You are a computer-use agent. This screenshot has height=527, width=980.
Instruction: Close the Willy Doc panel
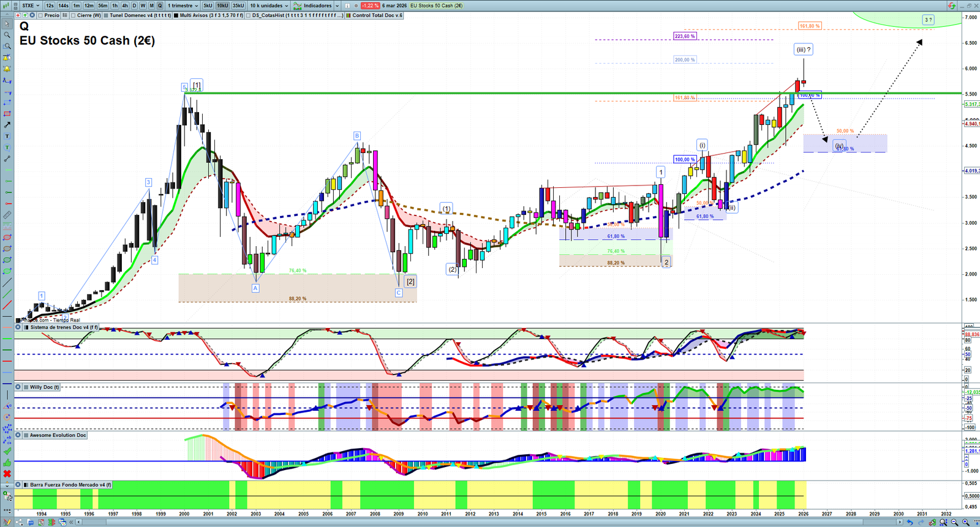tap(18, 387)
